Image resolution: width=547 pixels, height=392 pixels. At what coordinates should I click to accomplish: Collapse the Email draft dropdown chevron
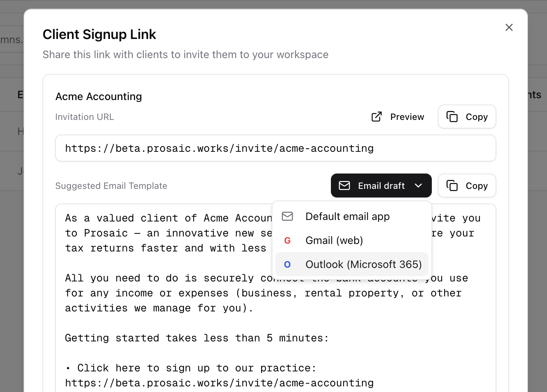pos(418,186)
